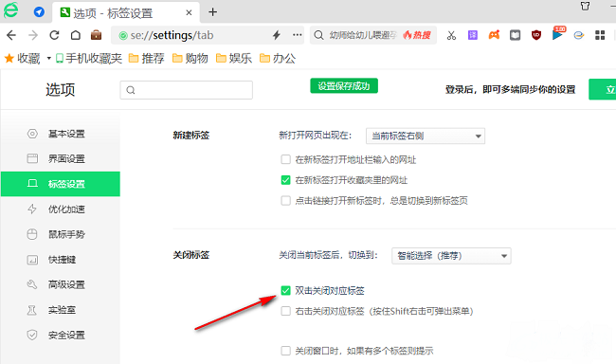The width and height of the screenshot is (616, 364).
Task: Select 快捷键 in the sidebar
Action: click(x=61, y=260)
